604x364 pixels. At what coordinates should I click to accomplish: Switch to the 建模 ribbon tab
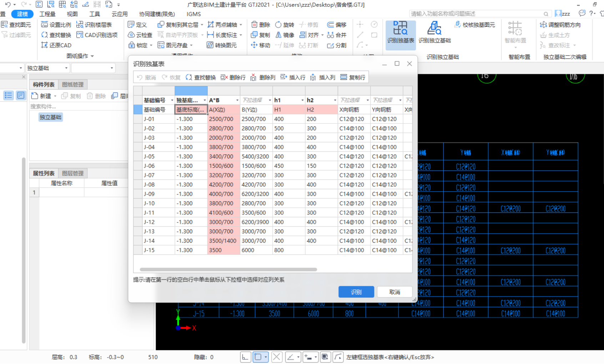(22, 14)
